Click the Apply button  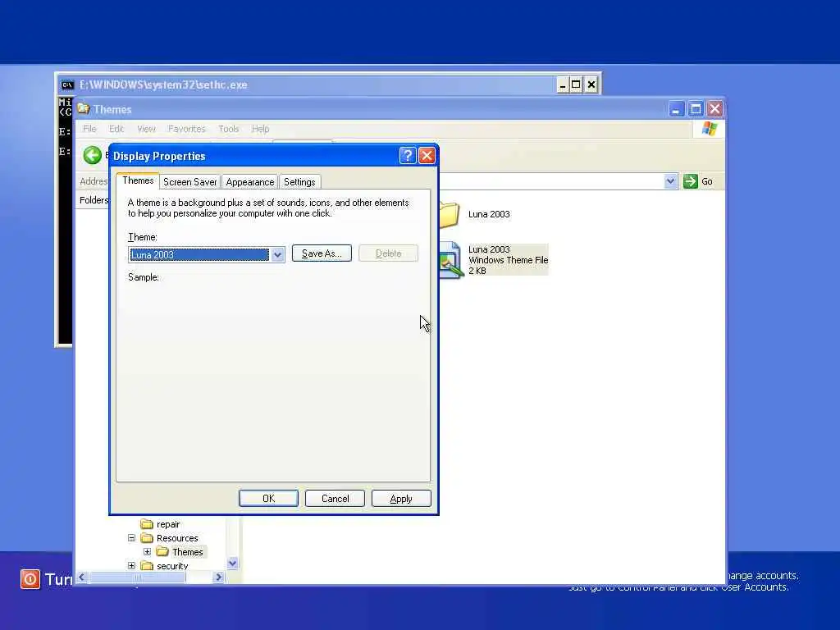[401, 499]
